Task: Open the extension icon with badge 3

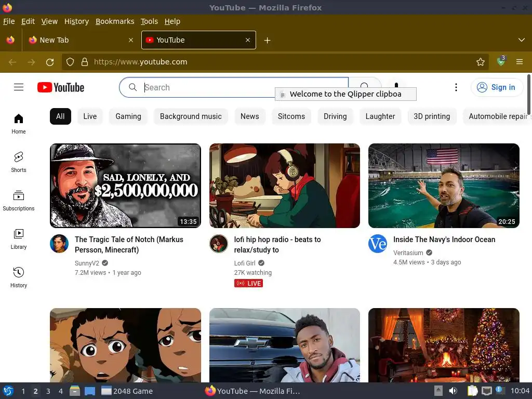Action: click(501, 61)
